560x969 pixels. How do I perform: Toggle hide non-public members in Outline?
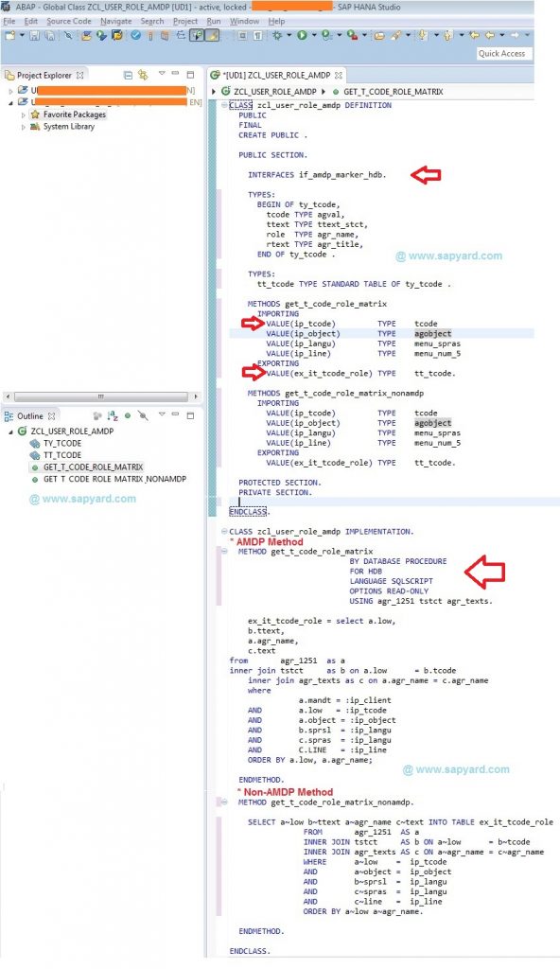(x=144, y=416)
